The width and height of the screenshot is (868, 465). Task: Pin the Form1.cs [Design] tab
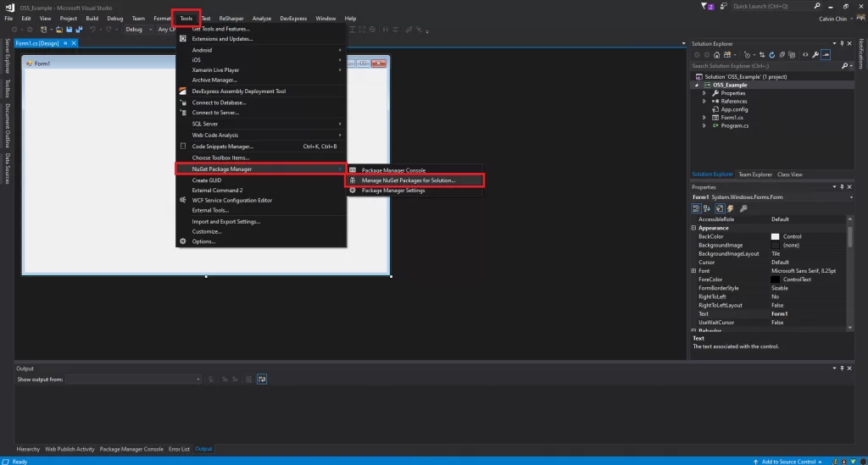pyautogui.click(x=65, y=43)
